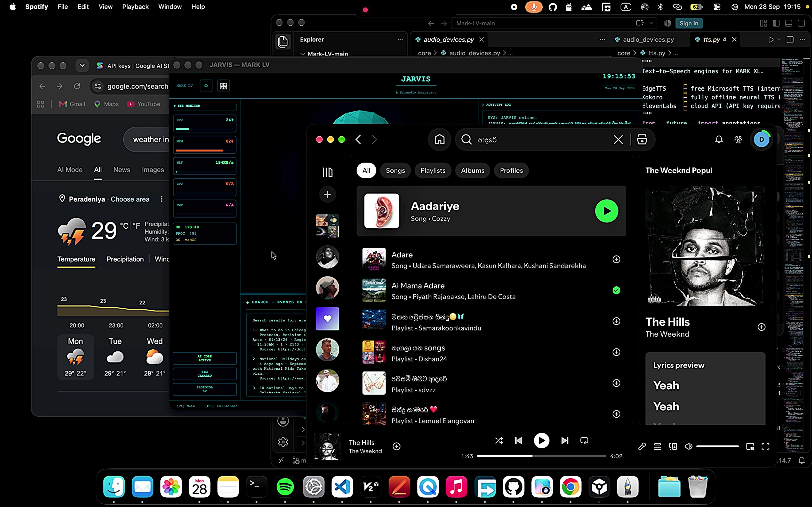The height and width of the screenshot is (507, 812).
Task: Open the Spotify user profile avatar menu
Action: (x=761, y=139)
